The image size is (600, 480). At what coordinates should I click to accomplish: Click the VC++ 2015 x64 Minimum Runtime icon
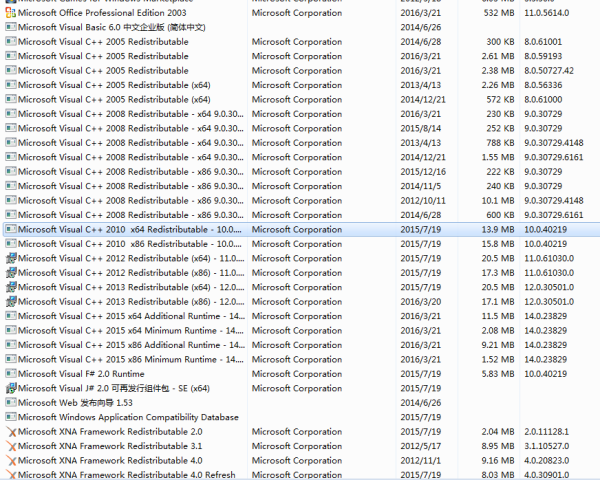(11, 330)
